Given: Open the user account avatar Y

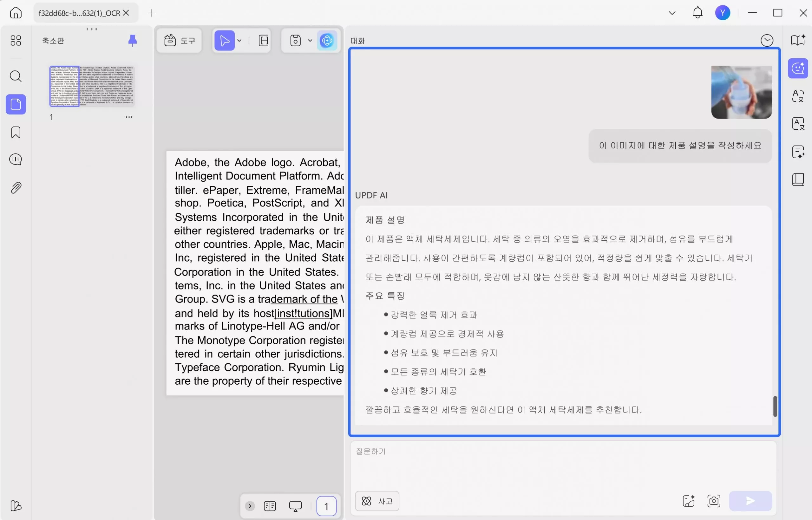Looking at the screenshot, I should point(723,13).
